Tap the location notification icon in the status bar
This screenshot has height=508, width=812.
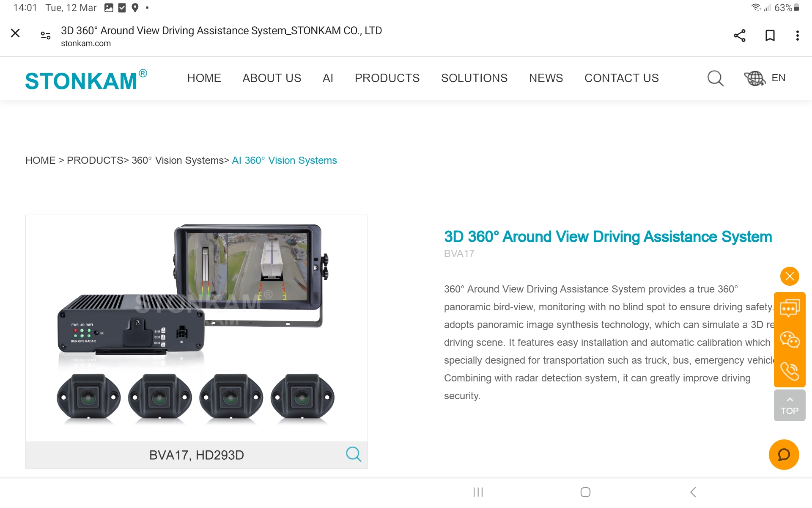(135, 8)
